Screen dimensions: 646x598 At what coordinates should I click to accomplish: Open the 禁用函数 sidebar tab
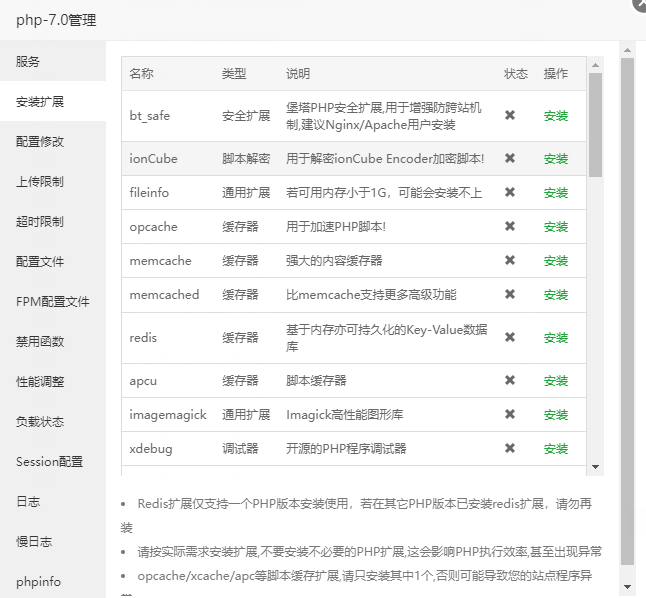pos(53,341)
